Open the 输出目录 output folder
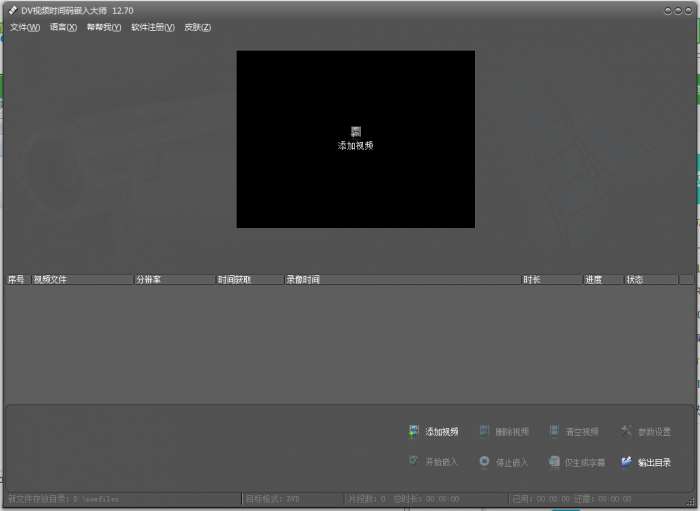The image size is (700, 511). click(x=646, y=462)
